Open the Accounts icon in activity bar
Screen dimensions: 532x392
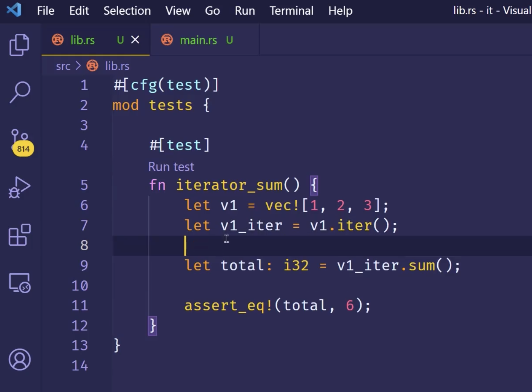click(19, 359)
